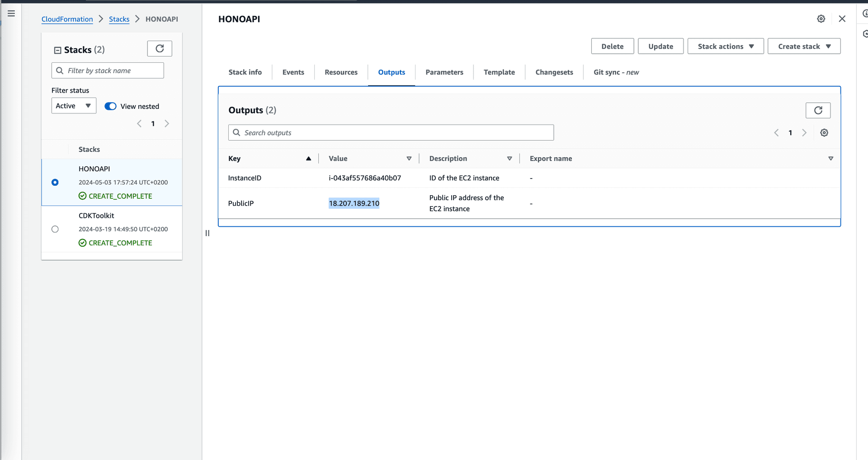The image size is (868, 460).
Task: Close the HONOAPI detail pane
Action: point(842,19)
